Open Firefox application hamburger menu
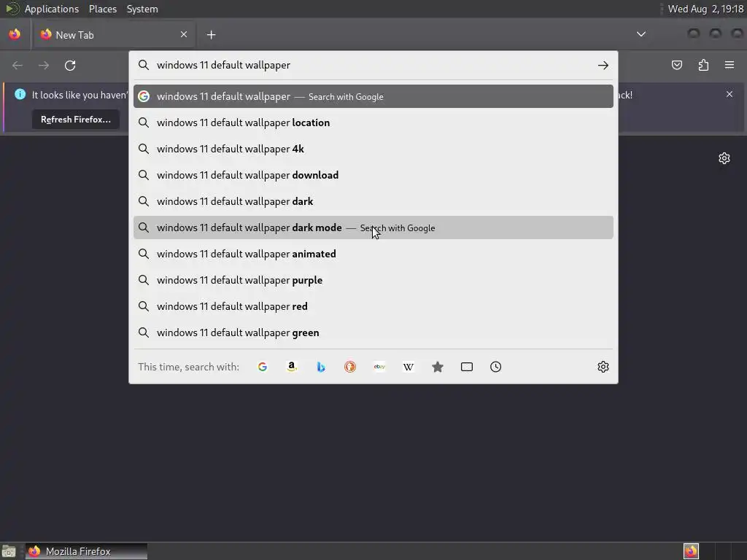 point(729,65)
